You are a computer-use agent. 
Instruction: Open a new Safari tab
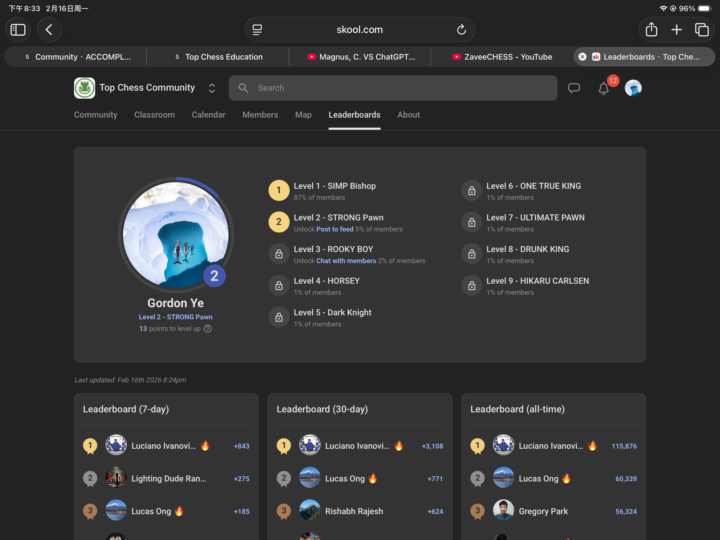(677, 30)
